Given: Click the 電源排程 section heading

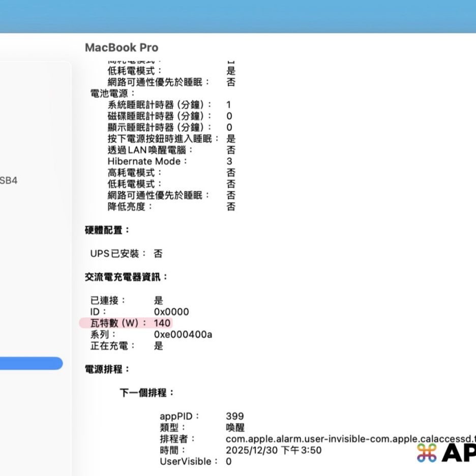Looking at the screenshot, I should 107,369.
